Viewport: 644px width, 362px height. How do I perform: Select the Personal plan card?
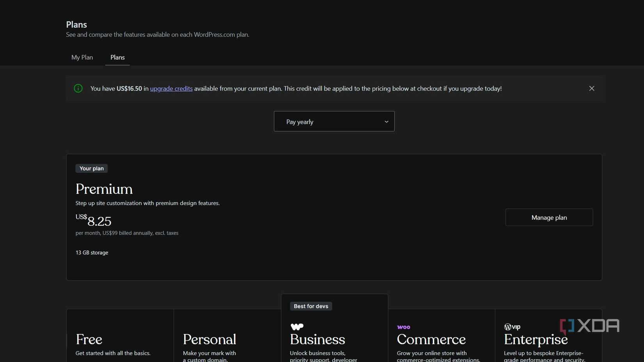210,339
